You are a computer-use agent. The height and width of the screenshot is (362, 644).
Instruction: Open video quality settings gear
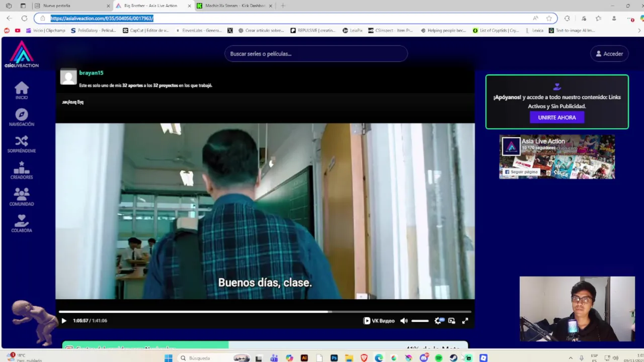[438, 321]
